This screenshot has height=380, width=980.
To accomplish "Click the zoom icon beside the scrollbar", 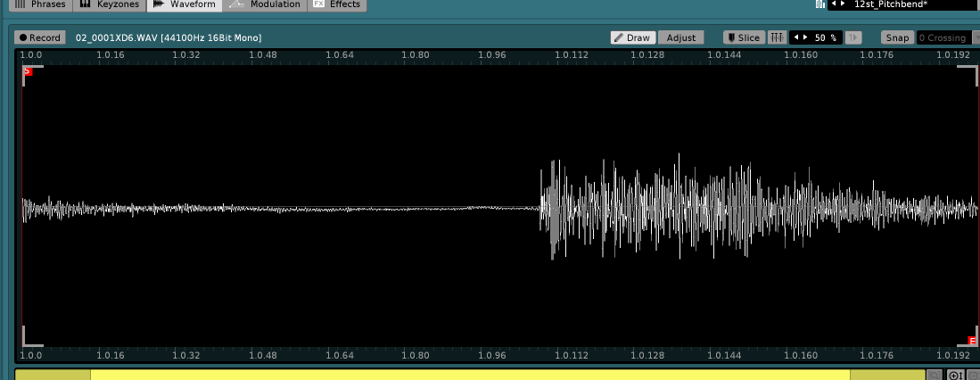I will [x=953, y=376].
